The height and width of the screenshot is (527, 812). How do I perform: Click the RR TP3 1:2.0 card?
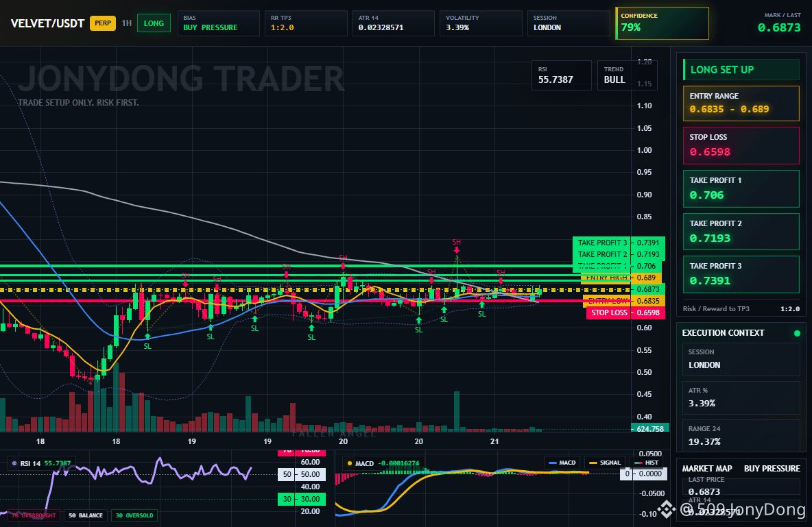[306, 23]
